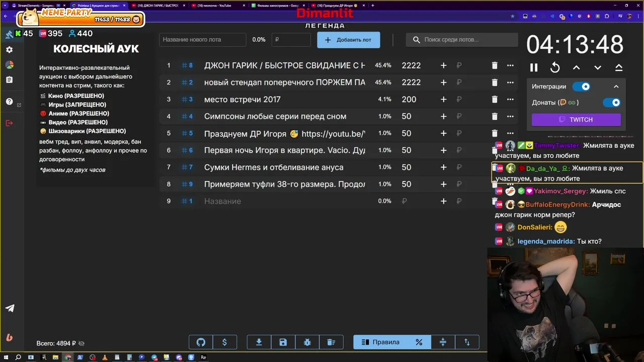The width and height of the screenshot is (644, 362).
Task: Open the GitHub icon in bottom toolbar
Action: (201, 342)
